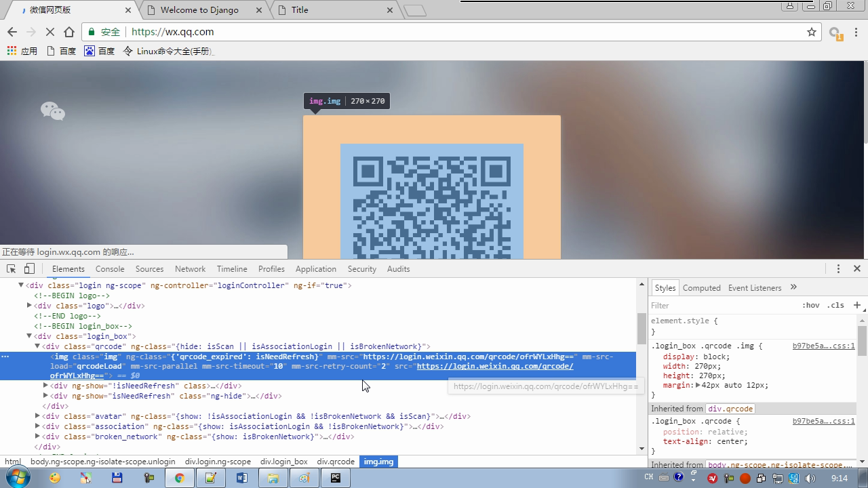
Task: Expand the div class="logo" node
Action: [x=29, y=306]
